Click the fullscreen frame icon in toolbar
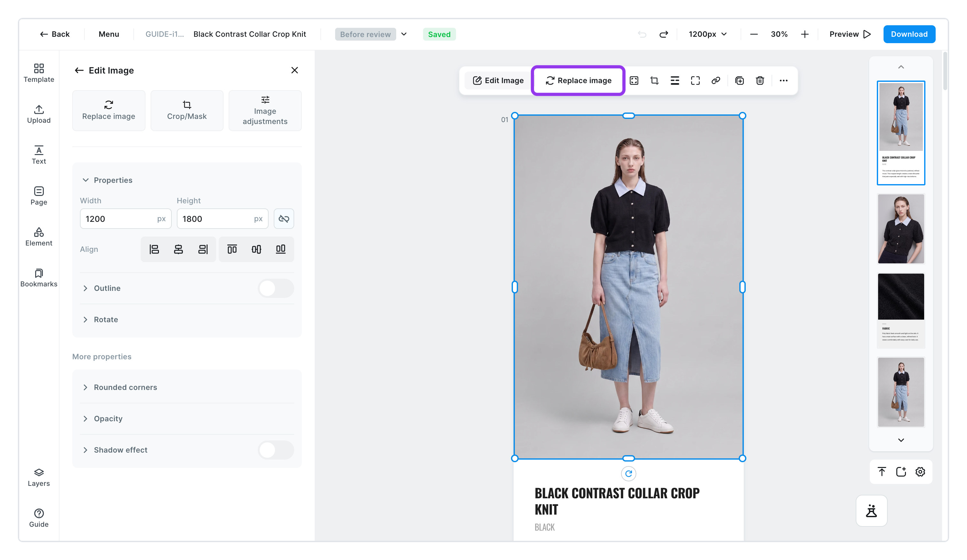The image size is (967, 560). (695, 81)
